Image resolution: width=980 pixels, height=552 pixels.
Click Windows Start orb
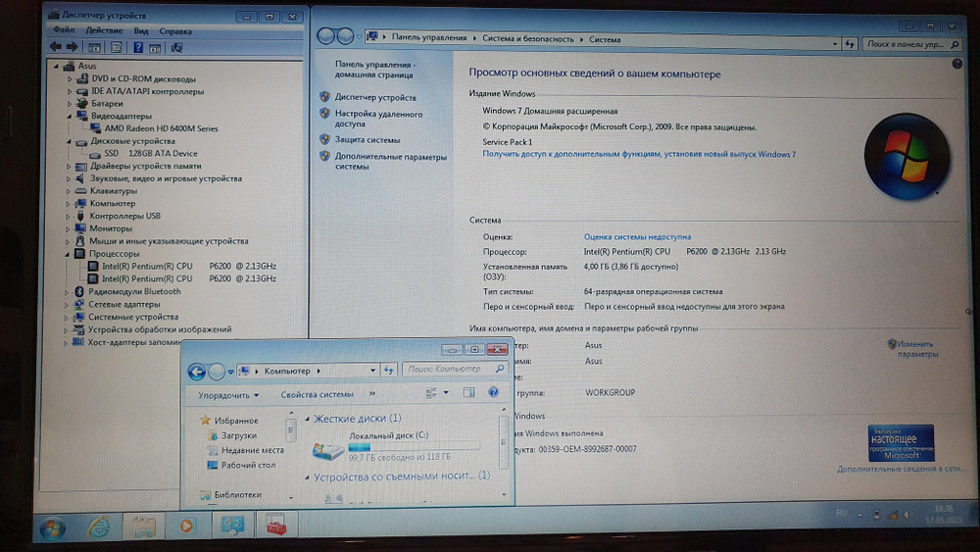pyautogui.click(x=53, y=528)
